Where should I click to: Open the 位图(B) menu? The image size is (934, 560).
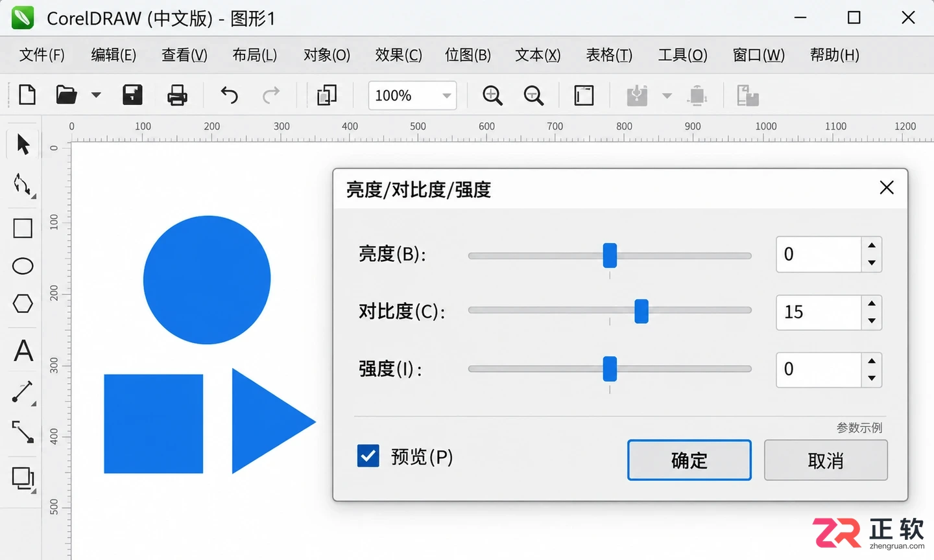[x=468, y=55]
